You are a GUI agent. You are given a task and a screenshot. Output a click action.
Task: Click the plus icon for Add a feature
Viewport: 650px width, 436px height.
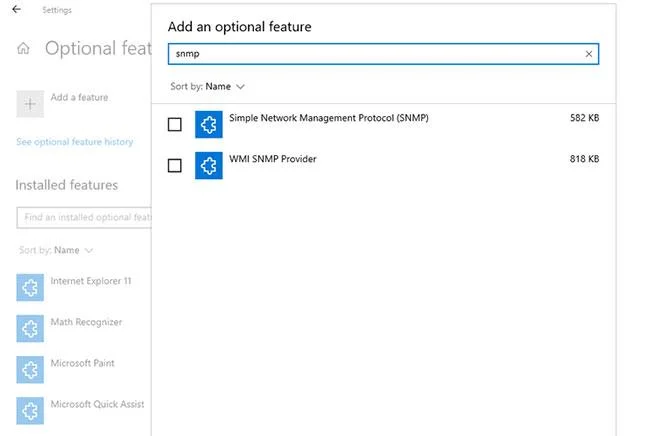point(30,104)
